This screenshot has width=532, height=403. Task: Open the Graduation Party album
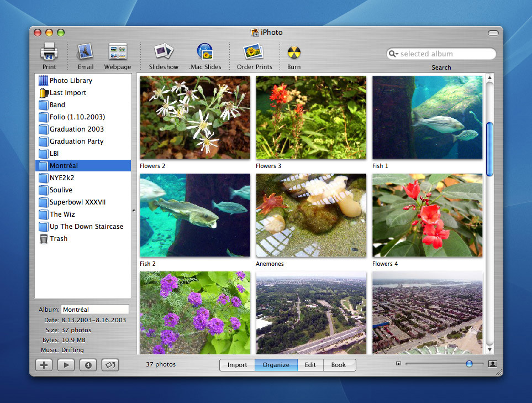click(x=83, y=142)
